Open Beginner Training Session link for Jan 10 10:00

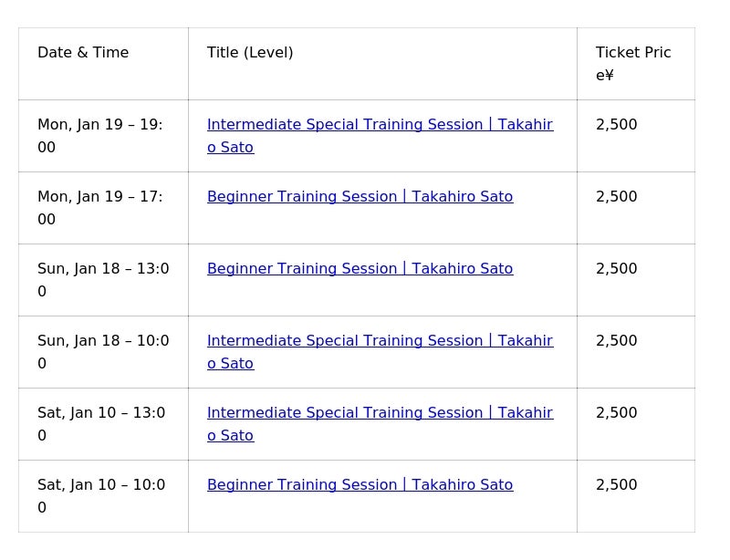coord(360,485)
